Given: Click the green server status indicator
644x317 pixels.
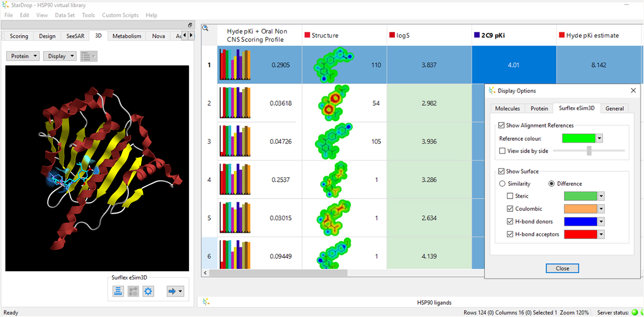Looking at the screenshot, I should point(635,312).
